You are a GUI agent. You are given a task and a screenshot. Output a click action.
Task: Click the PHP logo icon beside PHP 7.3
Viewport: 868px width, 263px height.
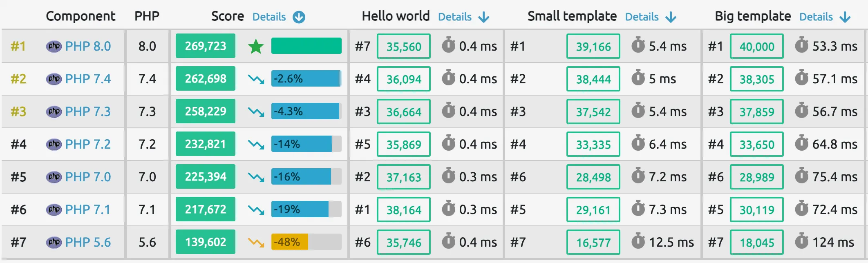[x=54, y=111]
